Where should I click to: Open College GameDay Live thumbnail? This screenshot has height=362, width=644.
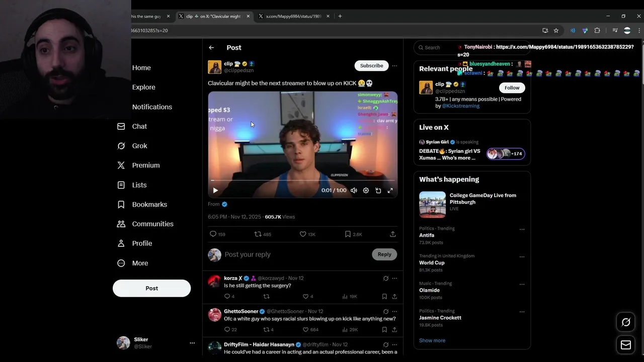click(432, 205)
